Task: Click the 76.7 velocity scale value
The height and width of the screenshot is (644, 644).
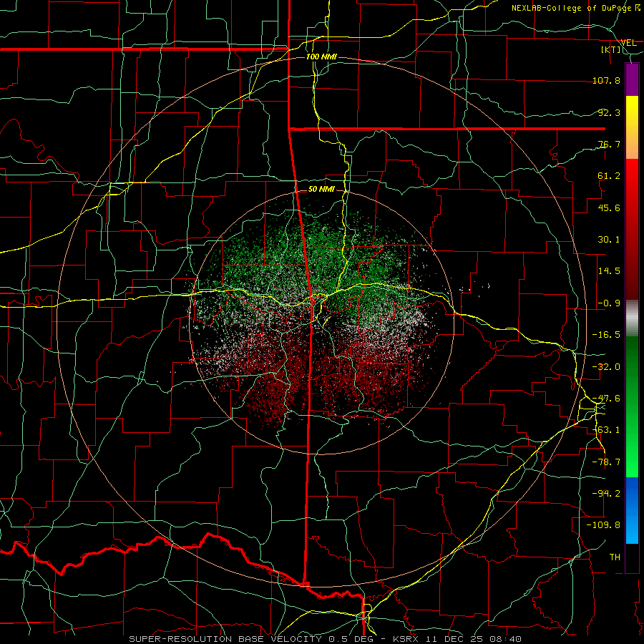Action: [x=609, y=144]
